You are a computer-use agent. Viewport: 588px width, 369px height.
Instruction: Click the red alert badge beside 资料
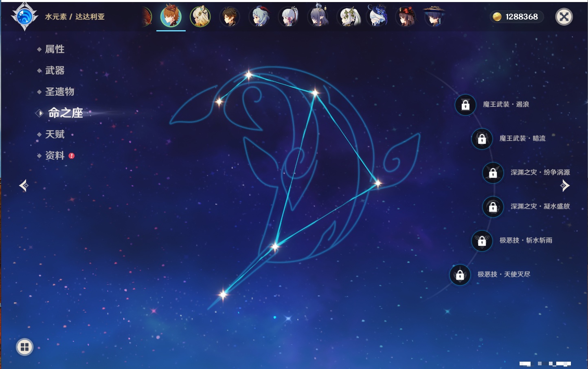[x=72, y=156]
